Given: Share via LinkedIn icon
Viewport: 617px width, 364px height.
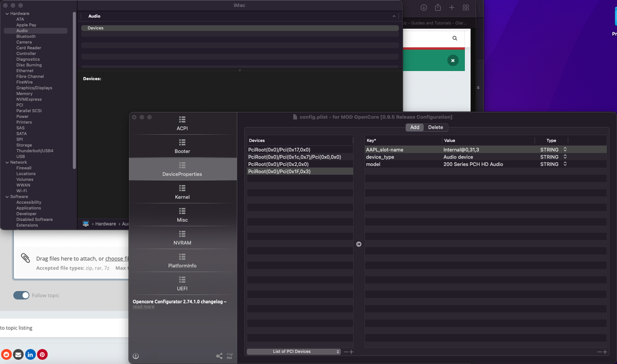Looking at the screenshot, I should [x=30, y=354].
